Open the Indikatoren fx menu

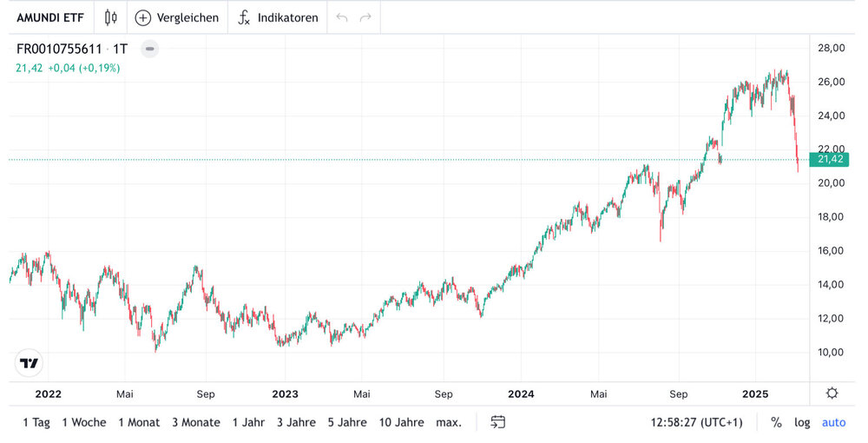(245, 17)
